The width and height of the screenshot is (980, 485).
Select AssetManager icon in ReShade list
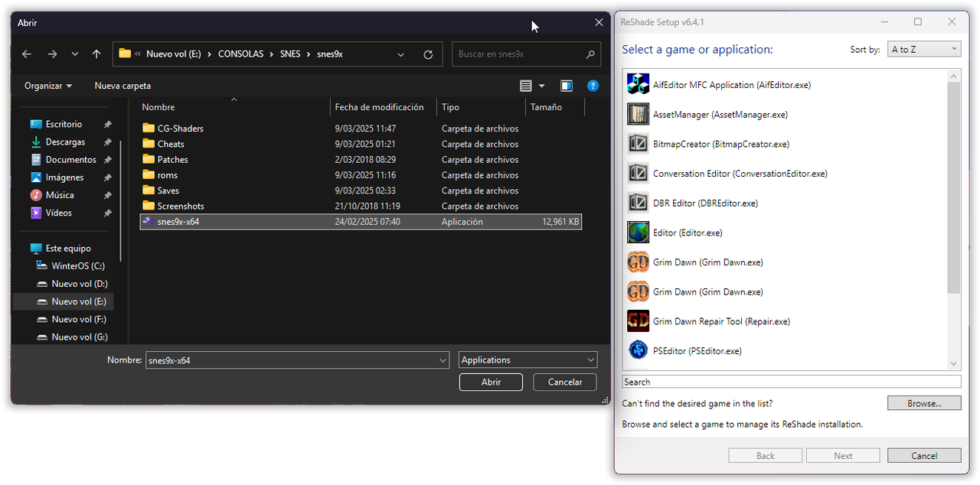click(638, 114)
